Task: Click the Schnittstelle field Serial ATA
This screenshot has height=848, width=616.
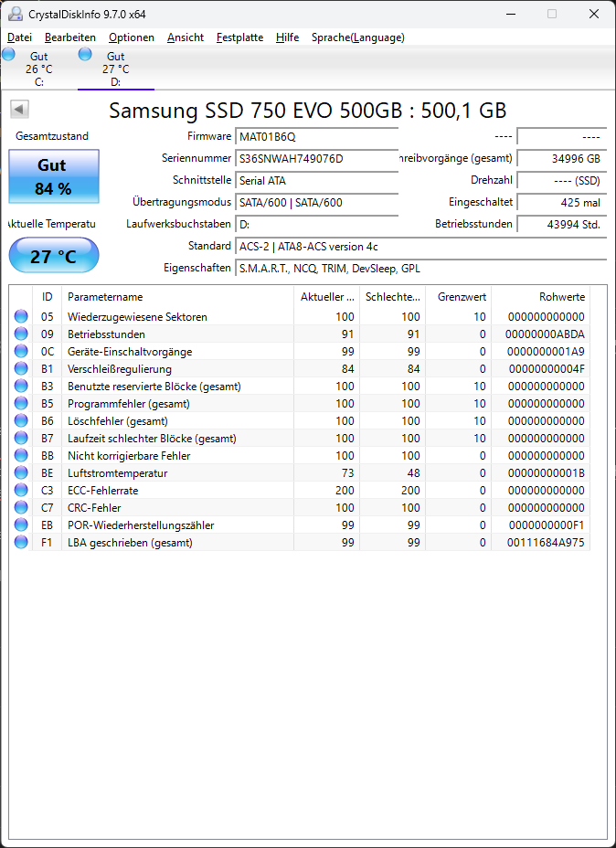Action: [x=316, y=181]
